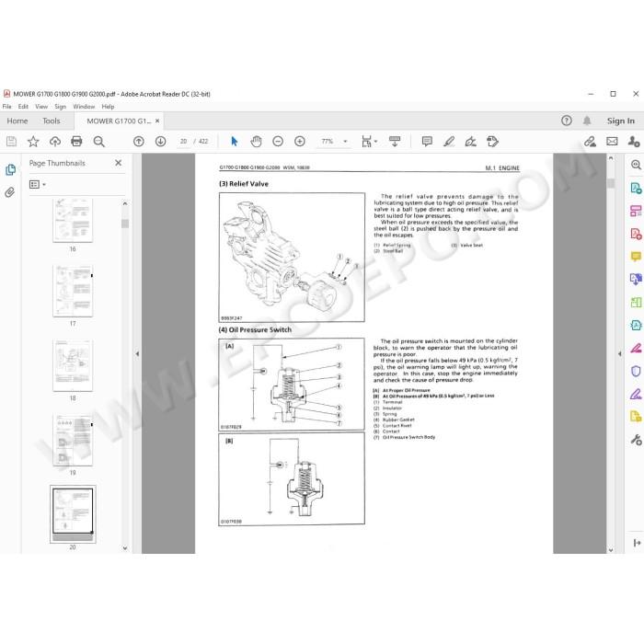The height and width of the screenshot is (644, 644).
Task: Go to previous page arrow
Action: (x=139, y=142)
